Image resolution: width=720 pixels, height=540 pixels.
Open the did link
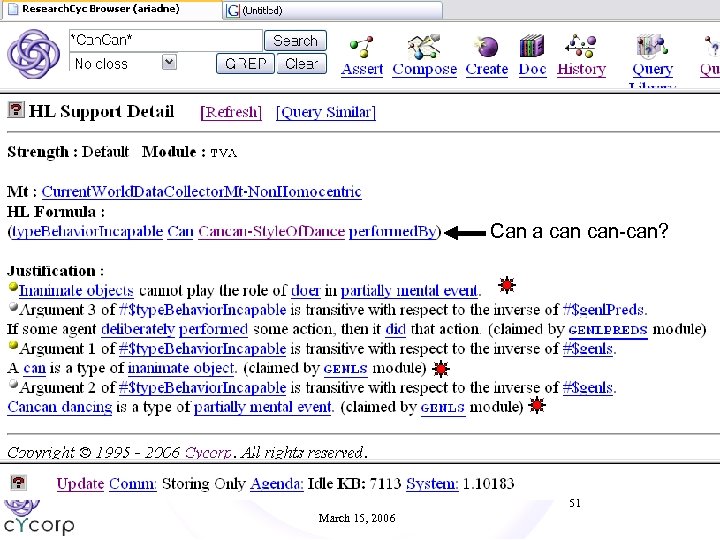395,329
